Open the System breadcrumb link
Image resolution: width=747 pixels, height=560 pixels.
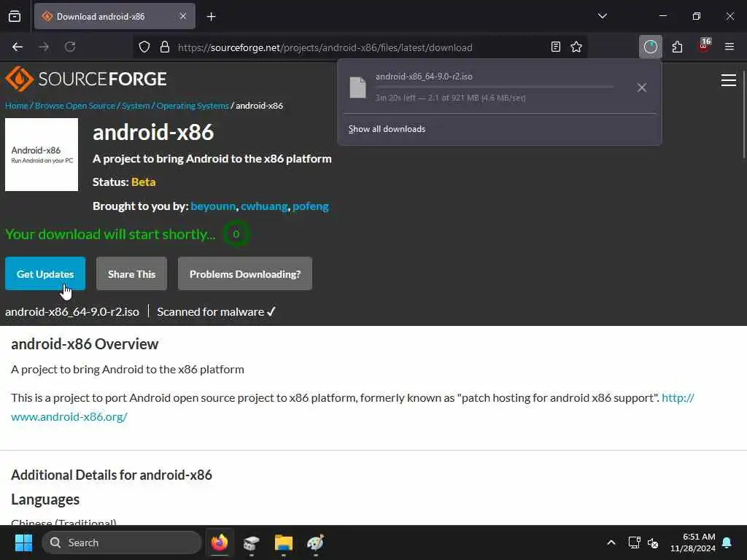point(136,106)
